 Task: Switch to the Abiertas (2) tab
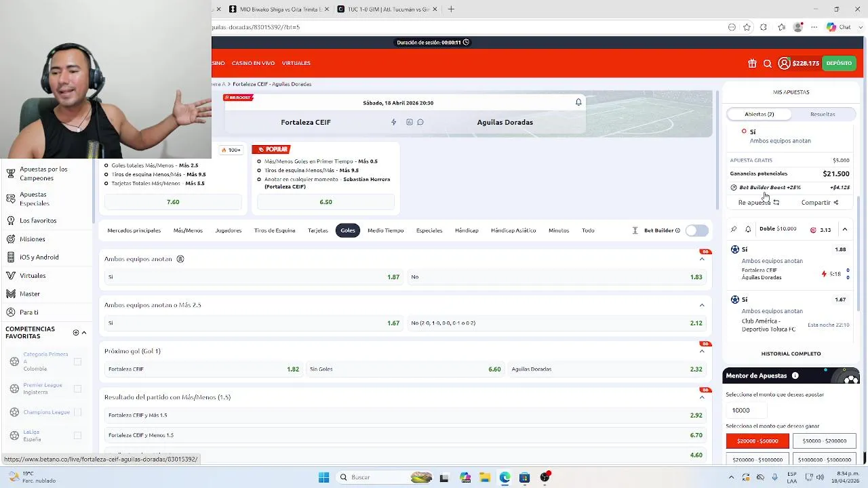click(759, 114)
